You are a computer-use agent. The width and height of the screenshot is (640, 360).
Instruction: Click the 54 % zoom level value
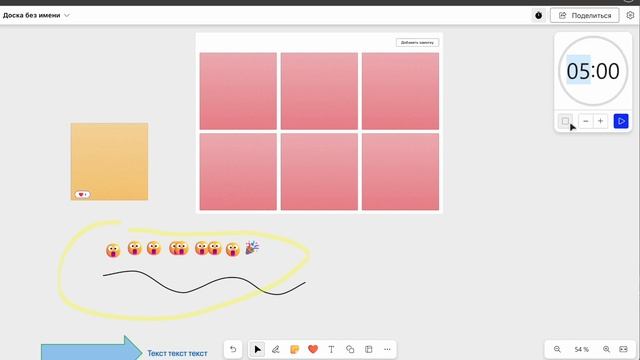[582, 350]
